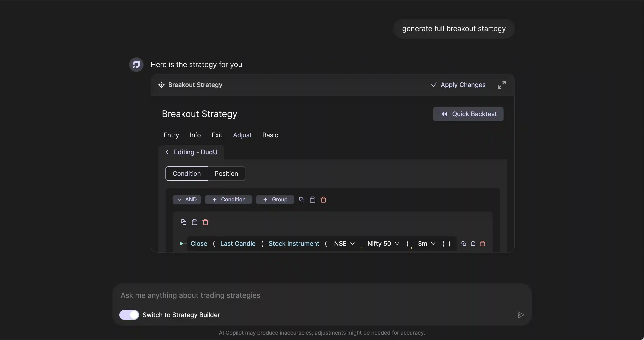This screenshot has width=644, height=340.
Task: Click the user message bubble 'generate full breakout startegy'
Action: click(454, 29)
